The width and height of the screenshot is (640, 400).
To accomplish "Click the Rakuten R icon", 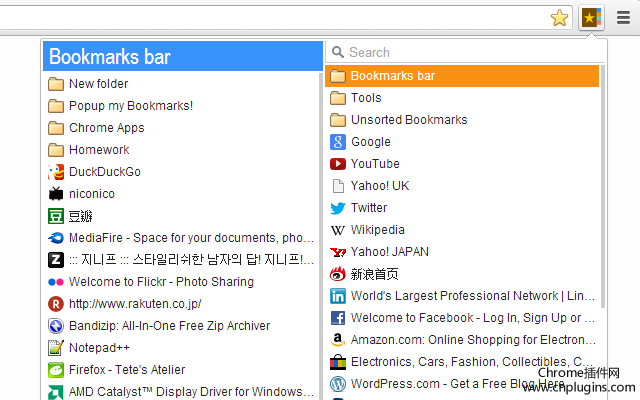I will point(56,304).
